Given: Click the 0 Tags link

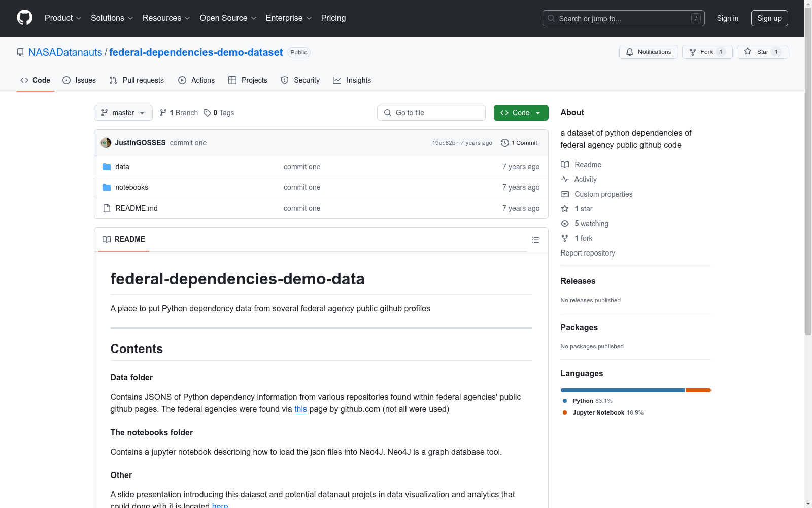Looking at the screenshot, I should pos(219,113).
